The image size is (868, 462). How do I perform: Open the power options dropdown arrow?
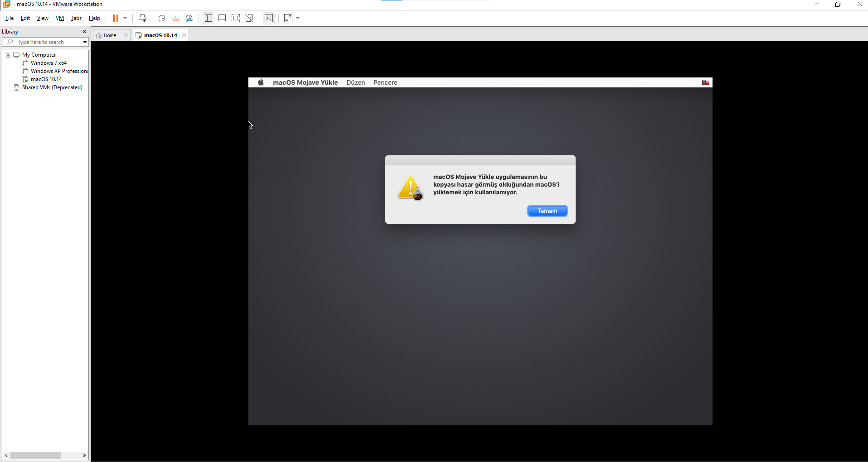125,18
